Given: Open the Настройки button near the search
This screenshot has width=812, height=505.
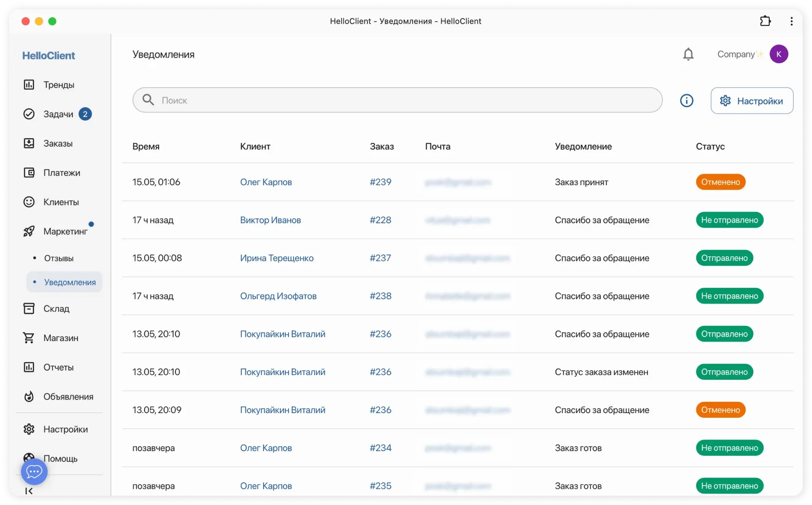Looking at the screenshot, I should [751, 100].
